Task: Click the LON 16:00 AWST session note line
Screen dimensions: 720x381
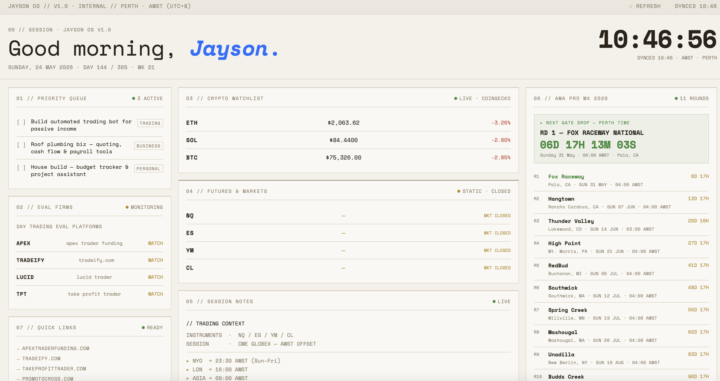Action: pyautogui.click(x=217, y=370)
